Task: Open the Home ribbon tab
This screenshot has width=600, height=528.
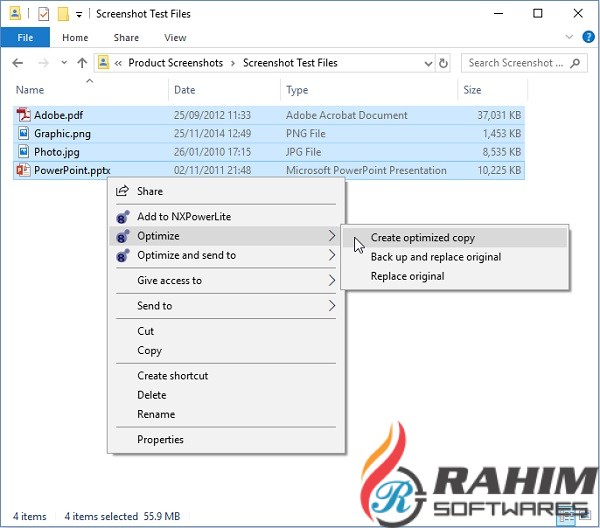Action: pos(75,37)
